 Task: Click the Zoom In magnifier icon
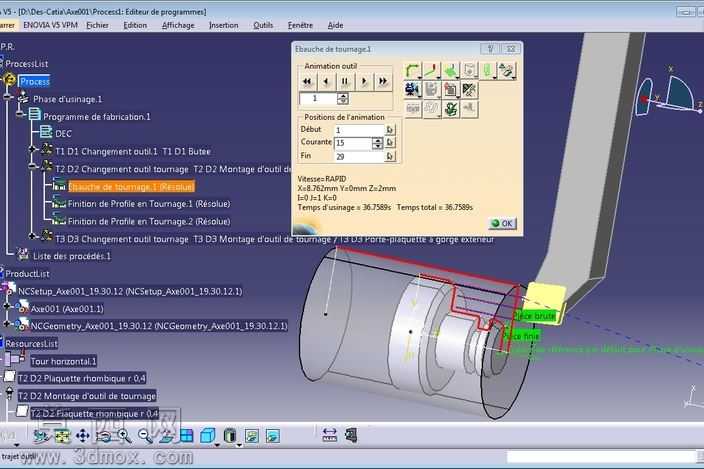[124, 436]
